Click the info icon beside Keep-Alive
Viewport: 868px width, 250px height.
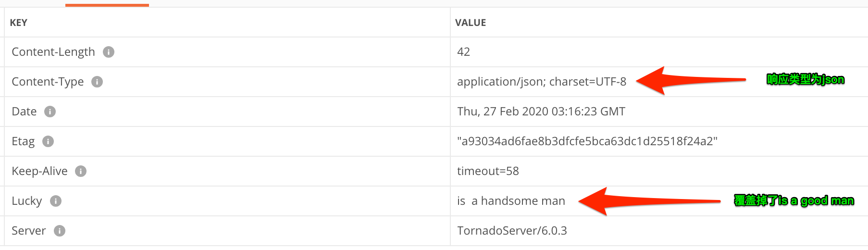81,171
